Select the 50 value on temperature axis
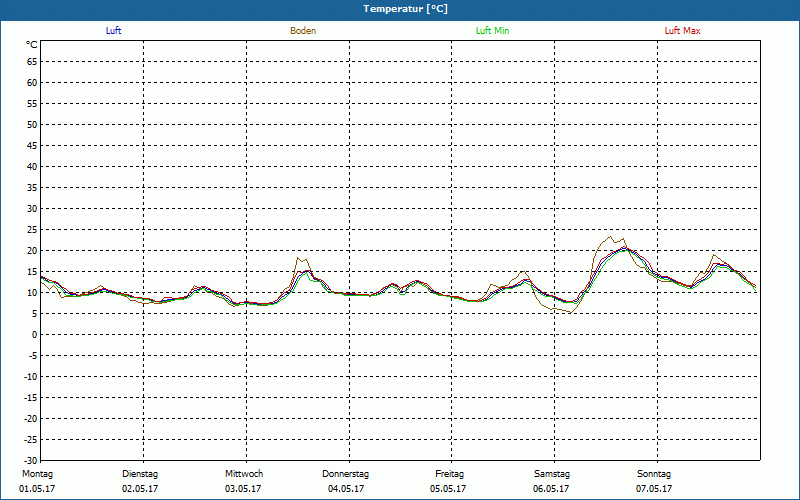 pyautogui.click(x=32, y=124)
